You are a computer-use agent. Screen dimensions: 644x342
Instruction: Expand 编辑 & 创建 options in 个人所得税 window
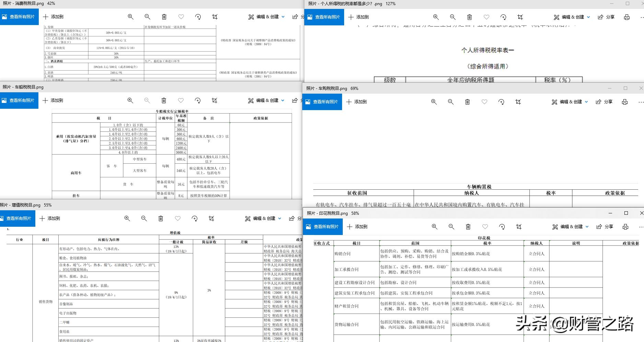point(571,17)
